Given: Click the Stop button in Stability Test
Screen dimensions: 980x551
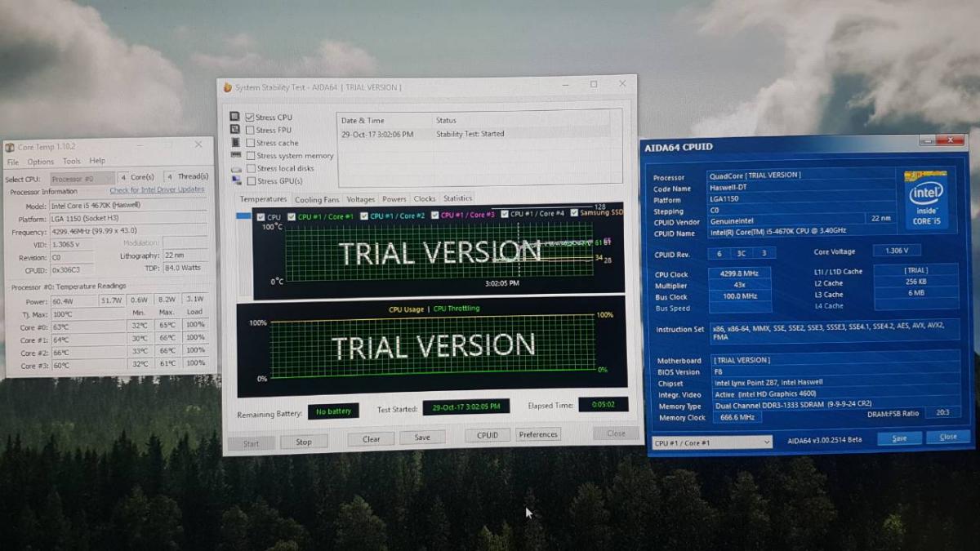Looking at the screenshot, I should tap(304, 442).
